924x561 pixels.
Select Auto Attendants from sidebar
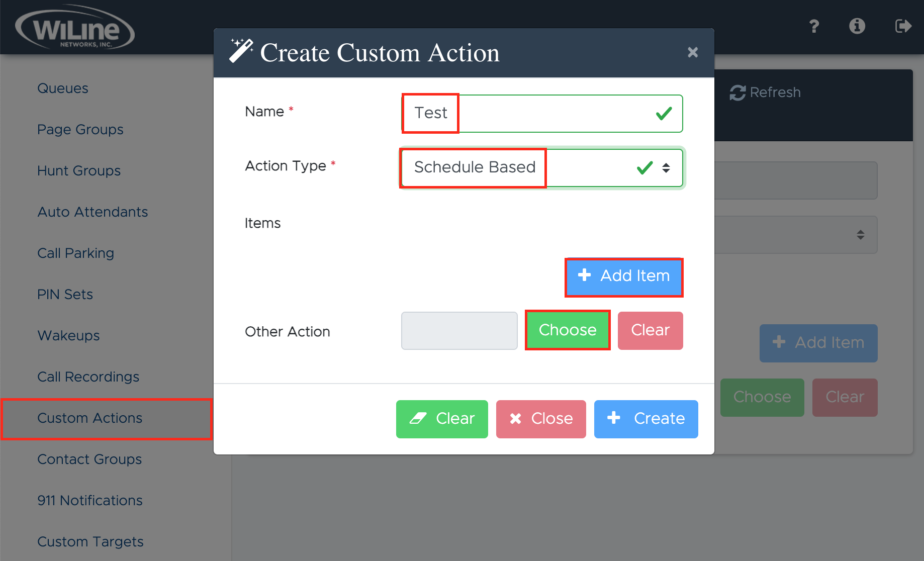click(93, 212)
